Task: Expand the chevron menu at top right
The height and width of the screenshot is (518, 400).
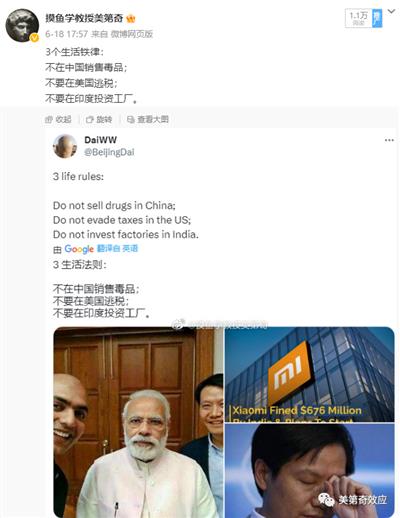Action: coord(392,12)
